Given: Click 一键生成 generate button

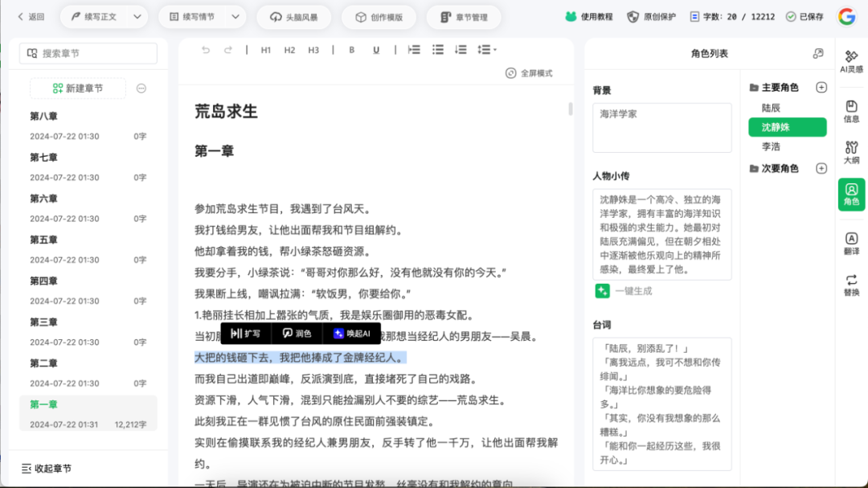Looking at the screenshot, I should point(624,291).
